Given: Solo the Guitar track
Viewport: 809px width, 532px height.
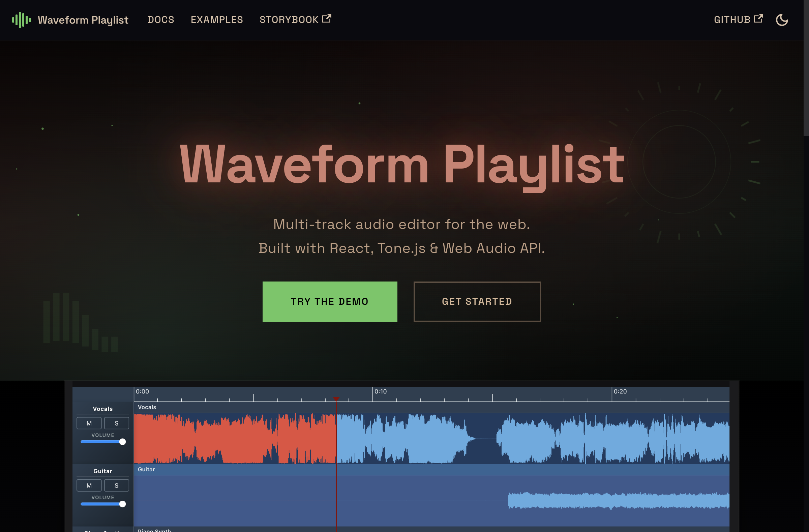Looking at the screenshot, I should click(x=116, y=485).
